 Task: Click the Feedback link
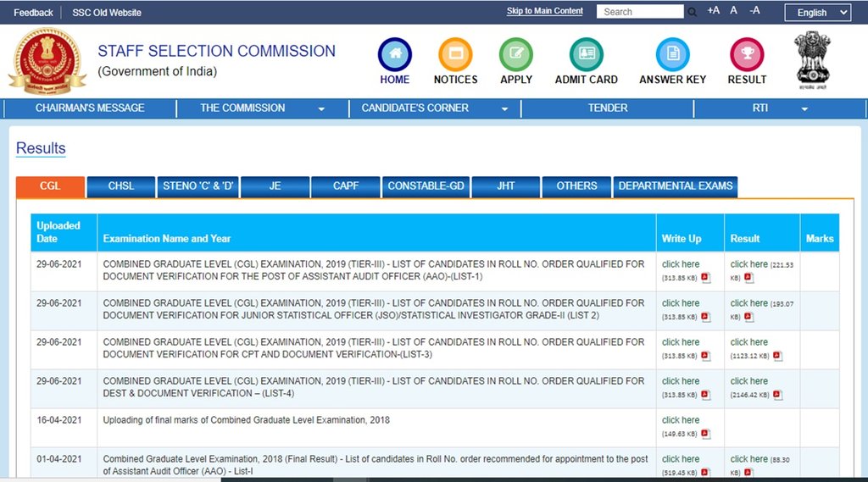point(33,12)
